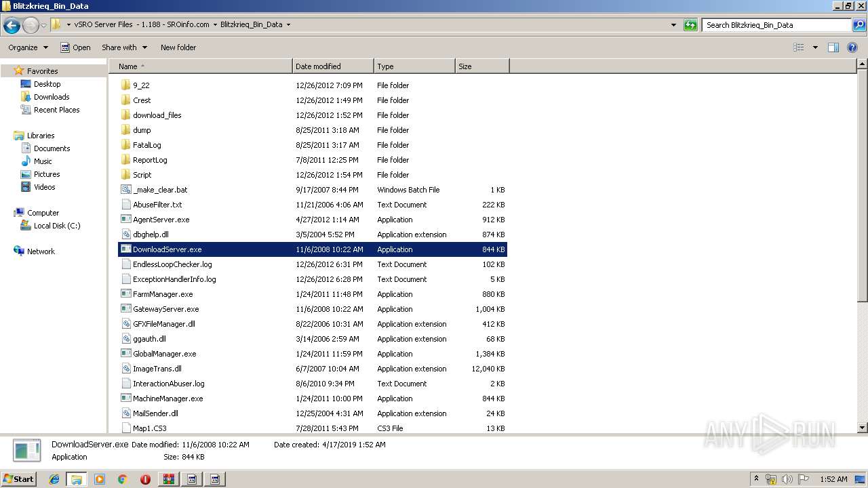Select the GlobalManager.exe application icon

pyautogui.click(x=125, y=354)
